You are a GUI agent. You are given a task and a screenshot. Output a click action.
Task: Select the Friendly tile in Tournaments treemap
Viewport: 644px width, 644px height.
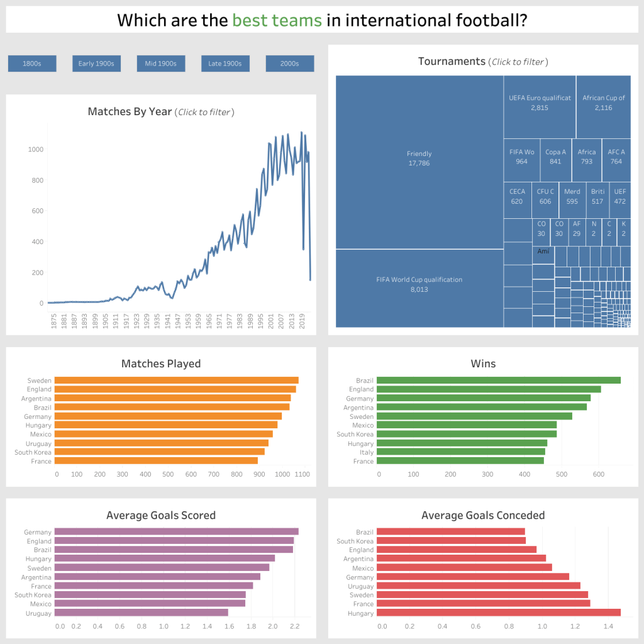coord(419,162)
